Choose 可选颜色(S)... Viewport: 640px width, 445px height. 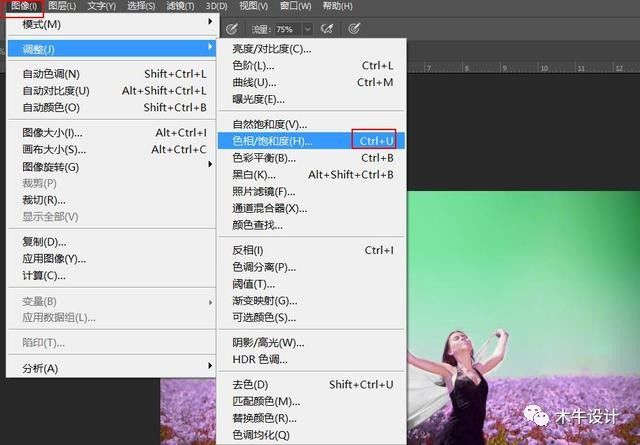(311, 318)
